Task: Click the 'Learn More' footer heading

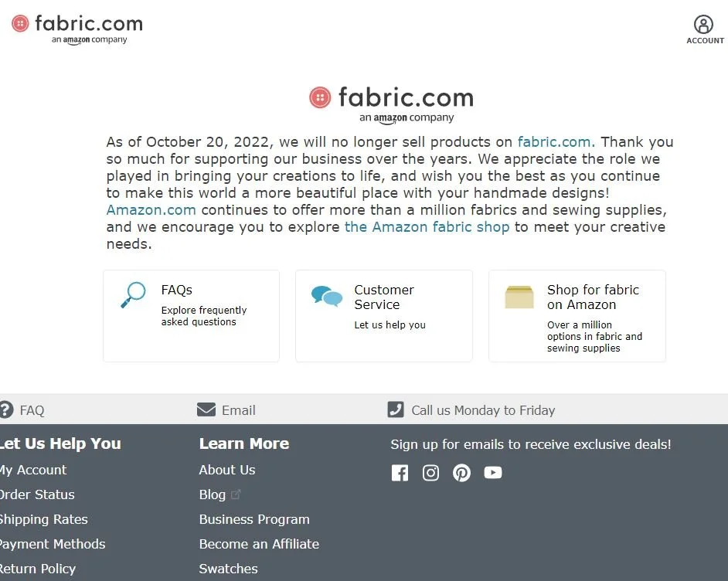Action: click(244, 443)
